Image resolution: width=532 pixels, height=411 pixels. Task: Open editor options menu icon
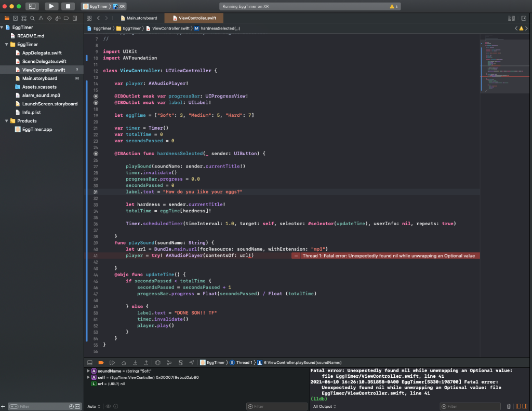tap(511, 18)
